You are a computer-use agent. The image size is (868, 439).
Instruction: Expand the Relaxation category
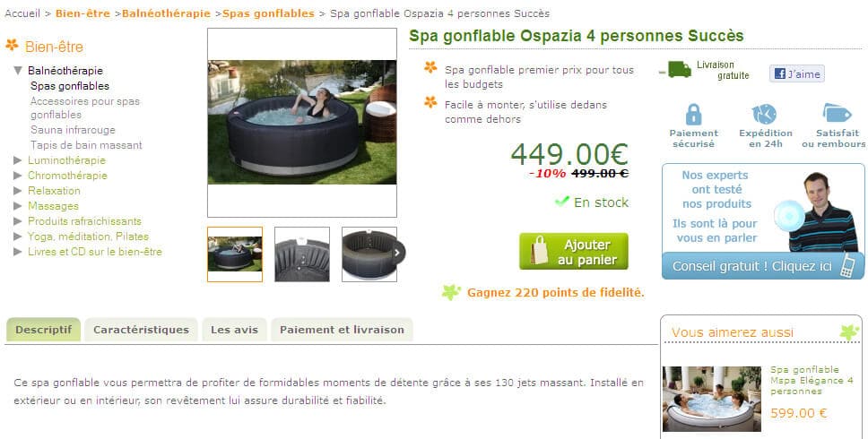point(18,191)
